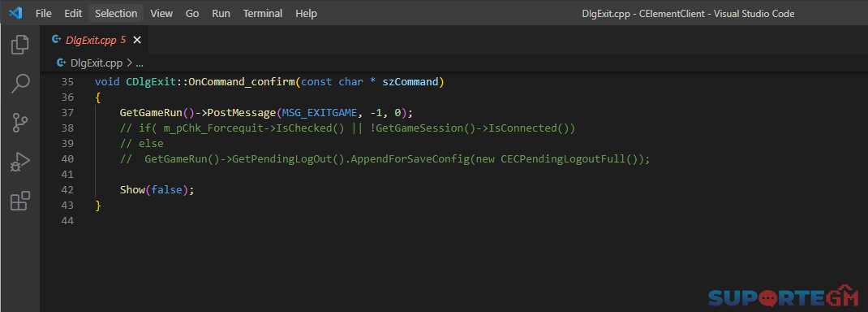Click the szCommand parameter
868x312 pixels.
pyautogui.click(x=410, y=82)
